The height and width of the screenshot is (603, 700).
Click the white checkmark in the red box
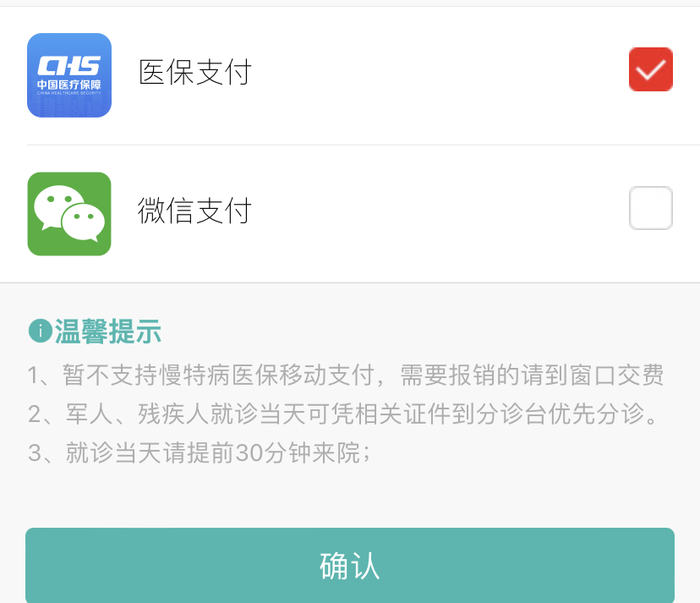coord(650,70)
